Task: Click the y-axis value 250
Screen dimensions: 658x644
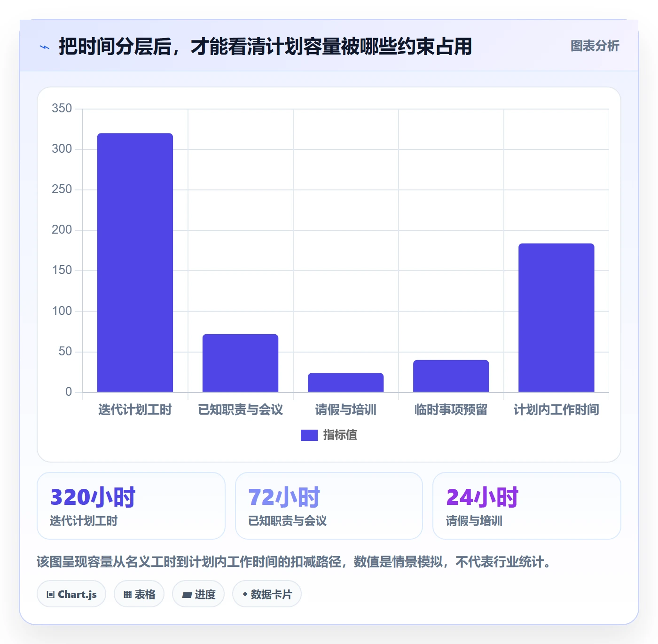Action: [x=62, y=189]
